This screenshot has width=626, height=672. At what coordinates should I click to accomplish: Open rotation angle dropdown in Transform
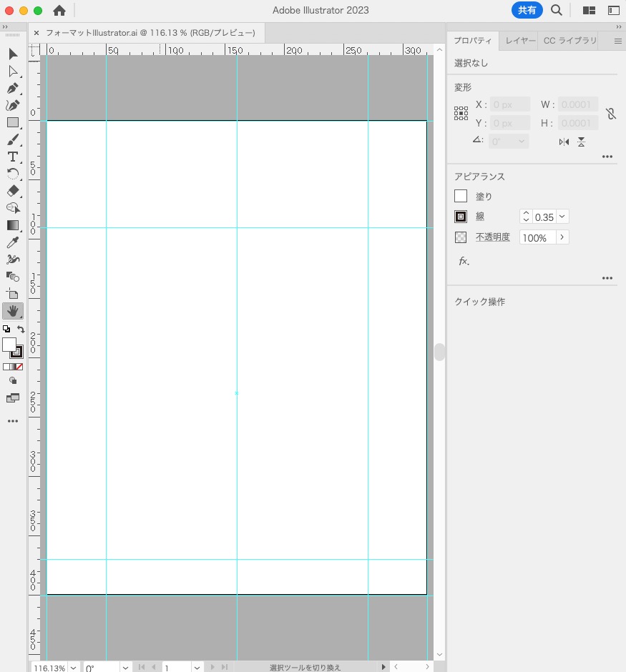coord(522,142)
